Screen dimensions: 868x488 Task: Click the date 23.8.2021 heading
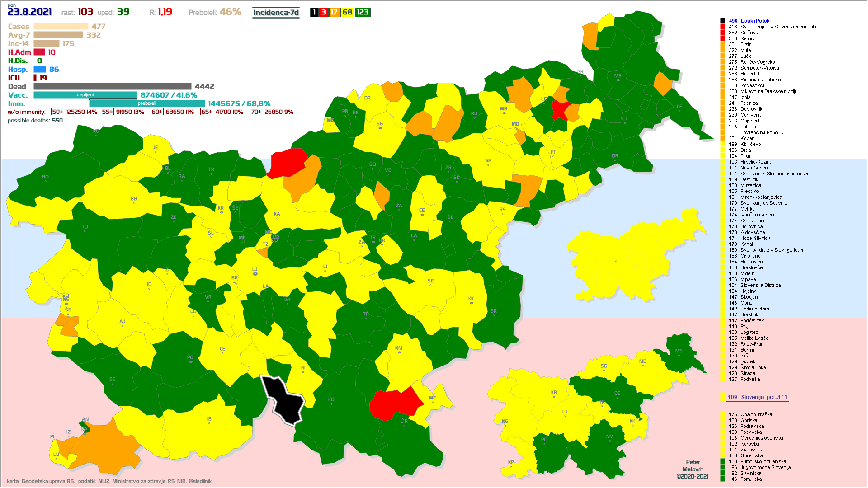[x=30, y=12]
